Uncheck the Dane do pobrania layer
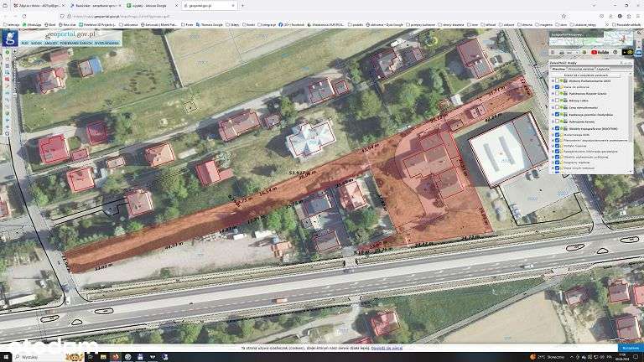Screen dimensions: 644x362 [x=557, y=87]
